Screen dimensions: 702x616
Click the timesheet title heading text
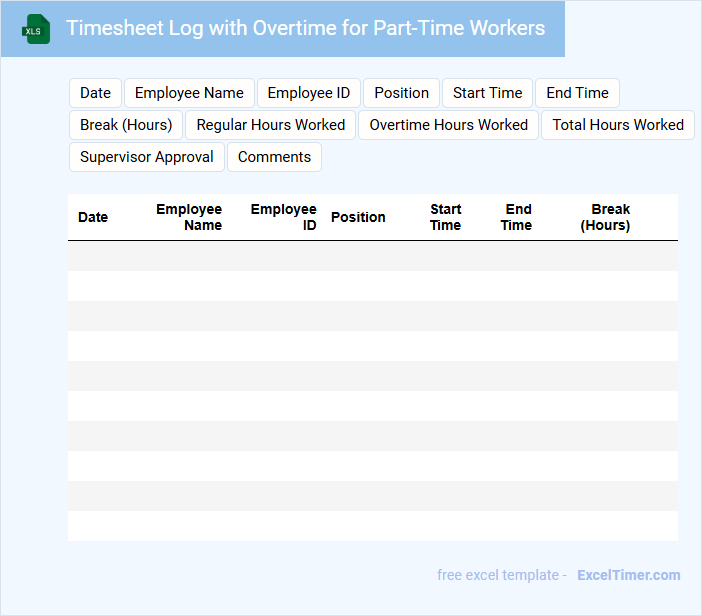(305, 28)
